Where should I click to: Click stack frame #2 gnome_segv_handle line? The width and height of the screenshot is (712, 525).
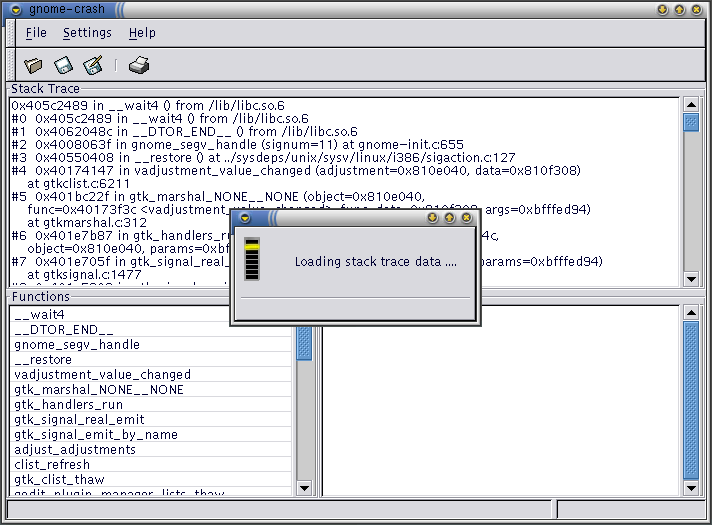tap(237, 144)
